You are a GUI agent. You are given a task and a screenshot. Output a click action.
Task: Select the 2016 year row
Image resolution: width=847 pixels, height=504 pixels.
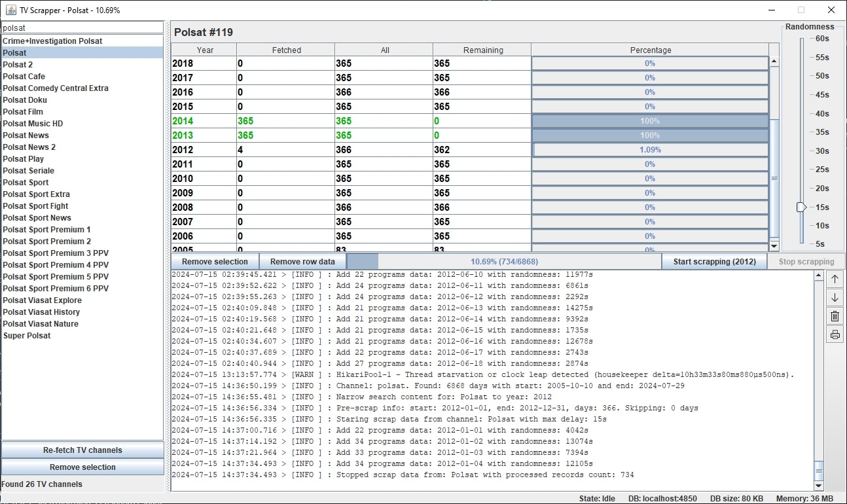pos(470,92)
